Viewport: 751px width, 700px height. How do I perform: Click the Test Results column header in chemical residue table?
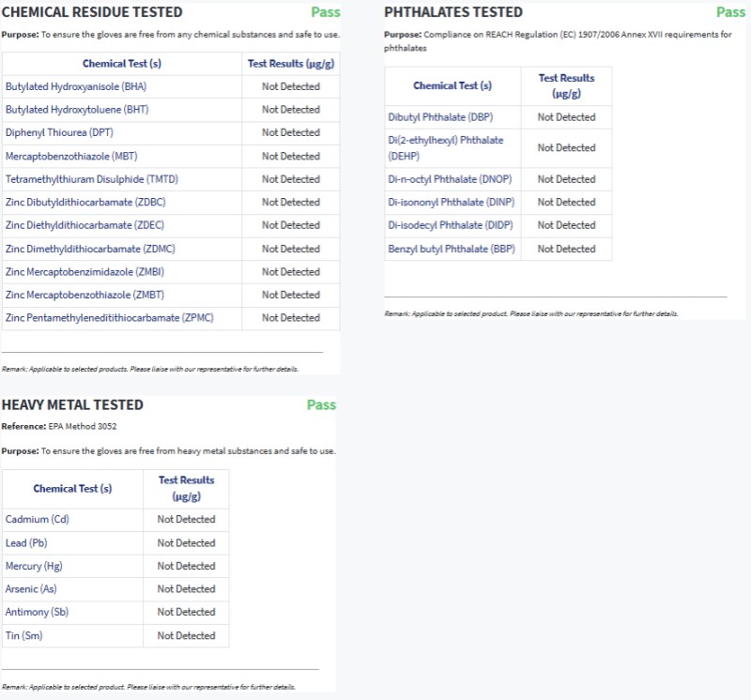tap(291, 64)
